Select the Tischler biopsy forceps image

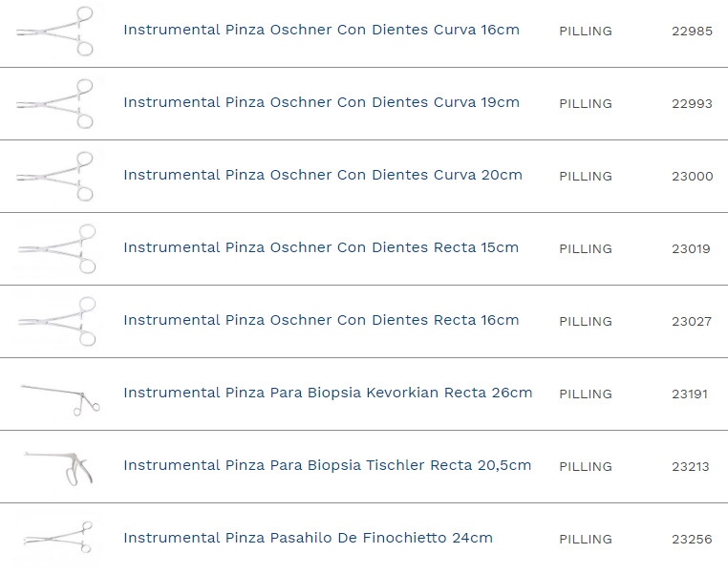[59, 466]
